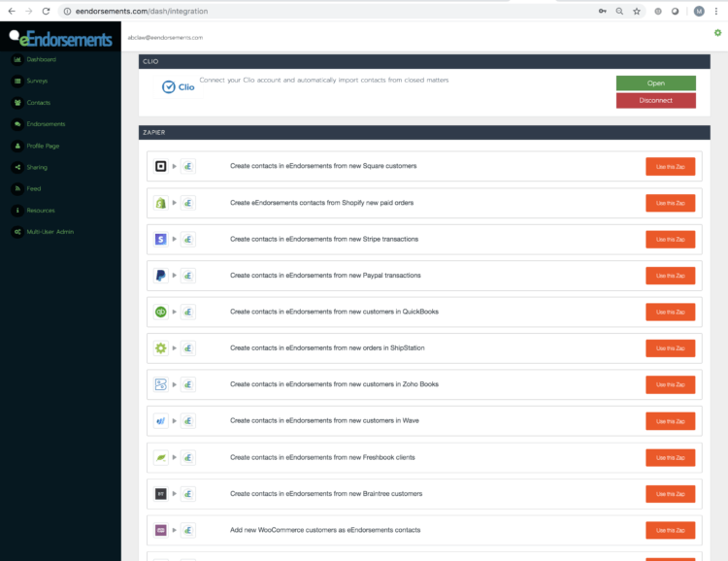Screen dimensions: 728x561
Task: Click the browser address bar URL
Action: [142, 11]
